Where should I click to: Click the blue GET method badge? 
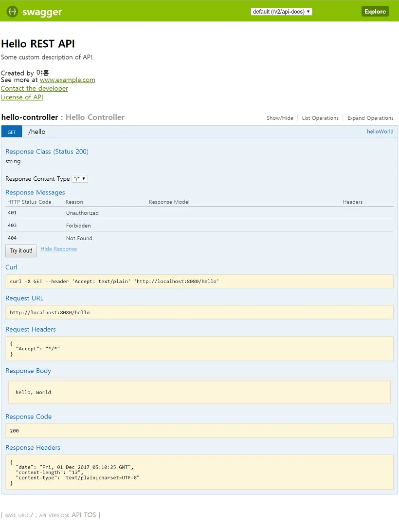(x=12, y=132)
